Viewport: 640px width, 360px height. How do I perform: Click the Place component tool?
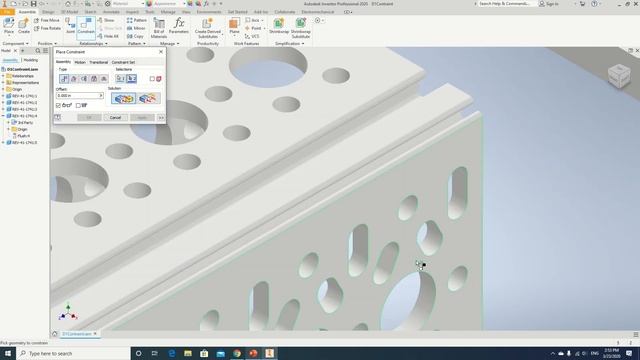pos(9,26)
